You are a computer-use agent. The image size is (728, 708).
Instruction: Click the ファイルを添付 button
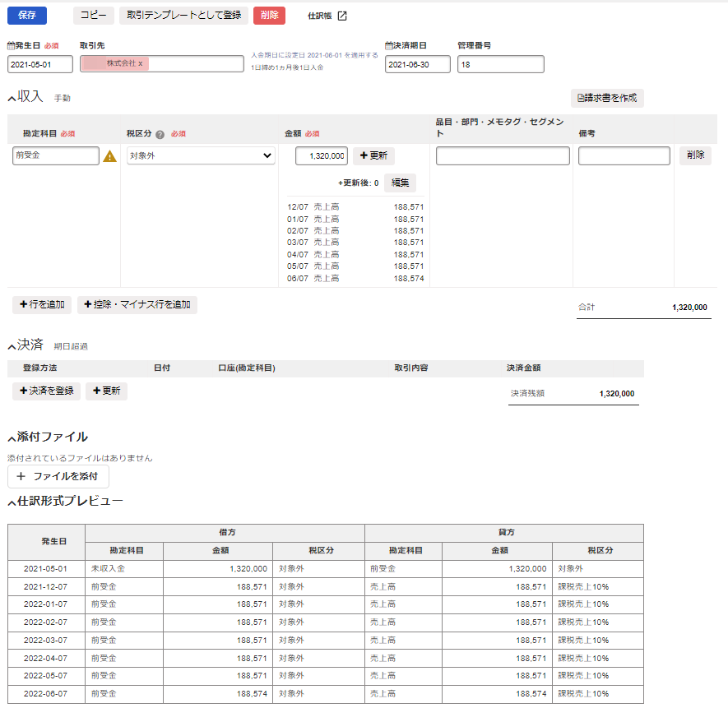point(58,476)
